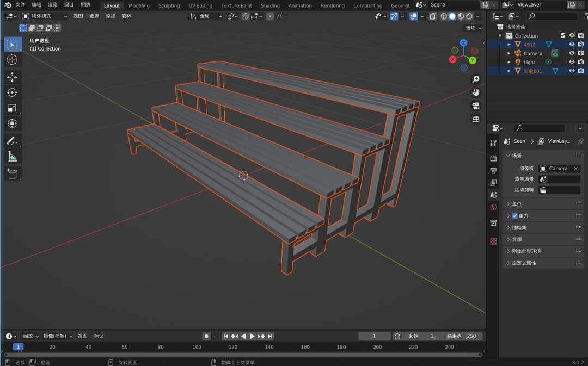Switch to the Sculpting workspace tab

point(169,5)
